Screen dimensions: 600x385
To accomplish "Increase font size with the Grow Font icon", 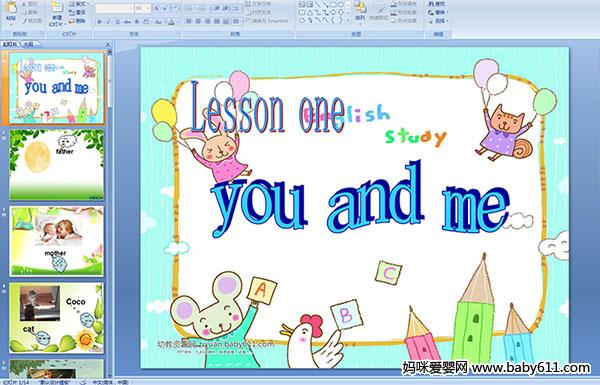I will click(157, 8).
